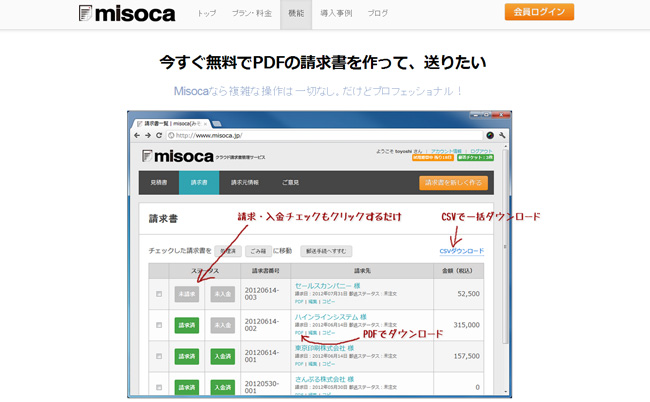
Task: Click the embedded browser's vertical scrollbar thumb
Action: tap(504, 245)
